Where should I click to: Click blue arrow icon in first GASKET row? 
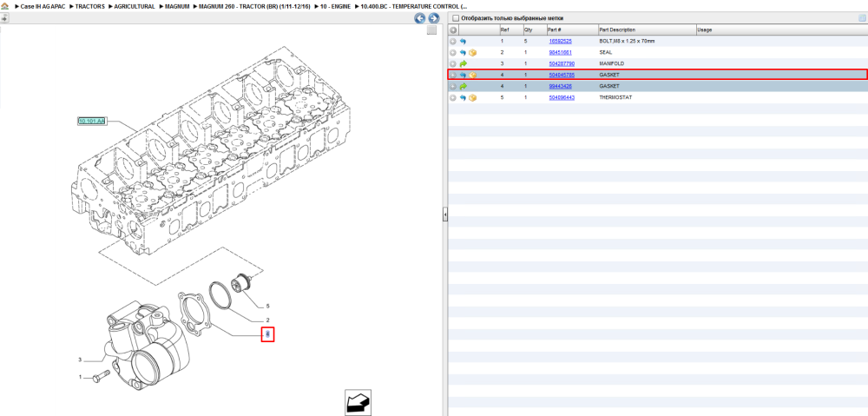point(463,75)
